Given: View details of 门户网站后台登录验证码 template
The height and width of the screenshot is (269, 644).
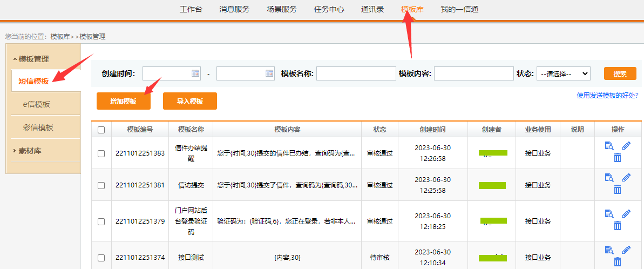Looking at the screenshot, I should [609, 213].
